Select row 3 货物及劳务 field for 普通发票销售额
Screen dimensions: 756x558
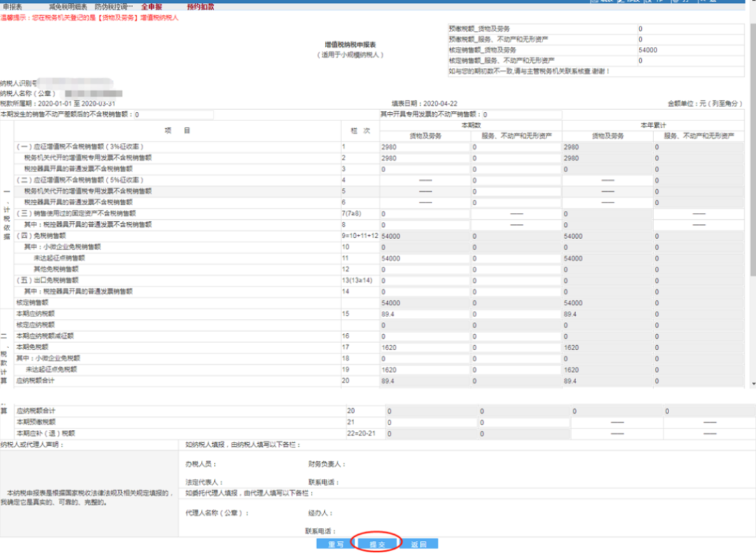pyautogui.click(x=424, y=169)
